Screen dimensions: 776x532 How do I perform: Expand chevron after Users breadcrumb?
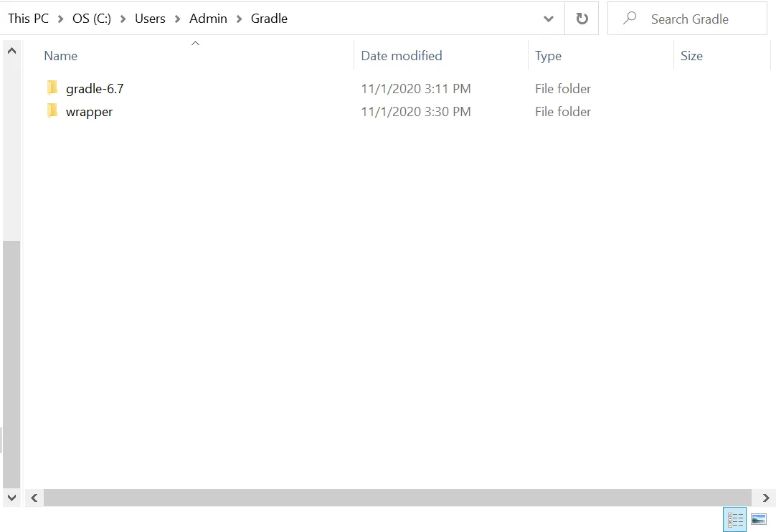point(177,19)
